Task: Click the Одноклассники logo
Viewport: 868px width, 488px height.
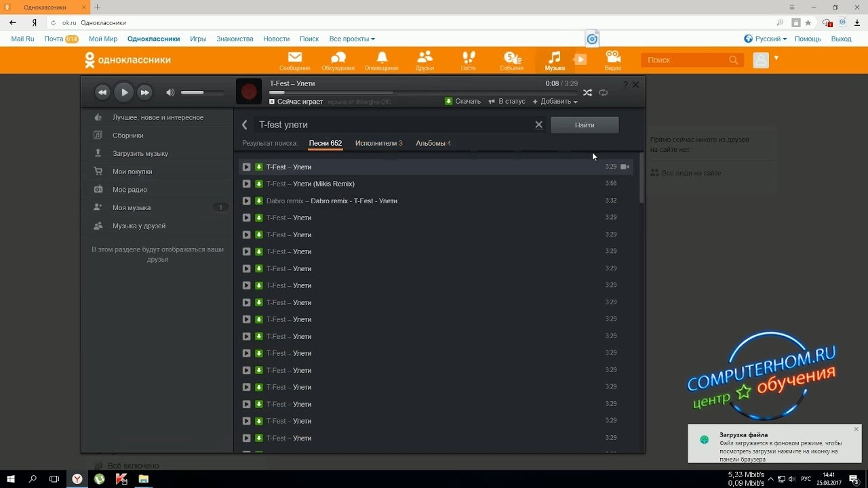Action: [x=127, y=60]
